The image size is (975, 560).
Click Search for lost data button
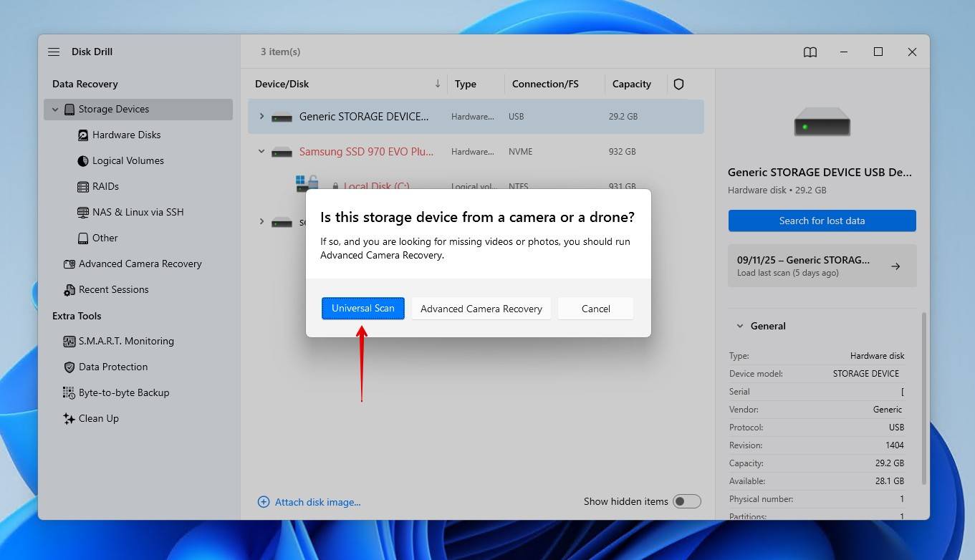(822, 221)
